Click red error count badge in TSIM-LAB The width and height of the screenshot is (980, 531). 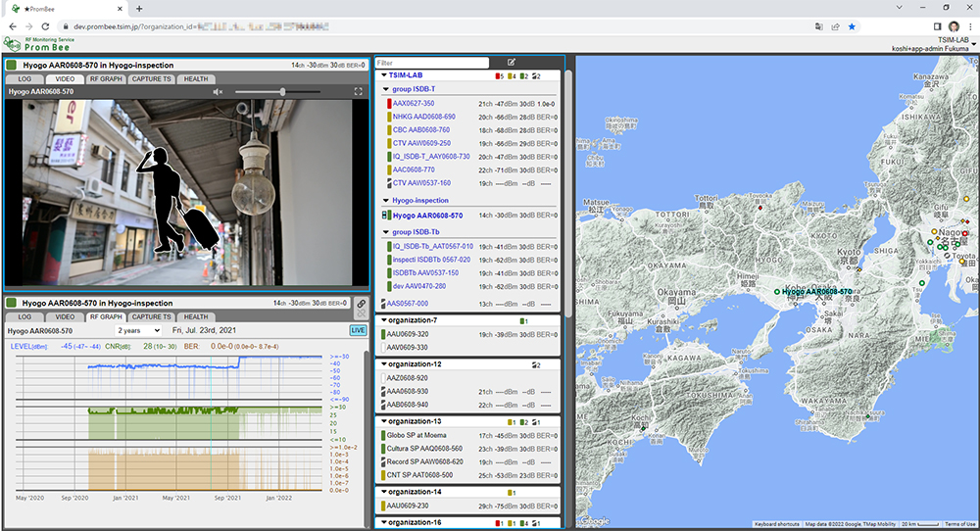coord(498,76)
